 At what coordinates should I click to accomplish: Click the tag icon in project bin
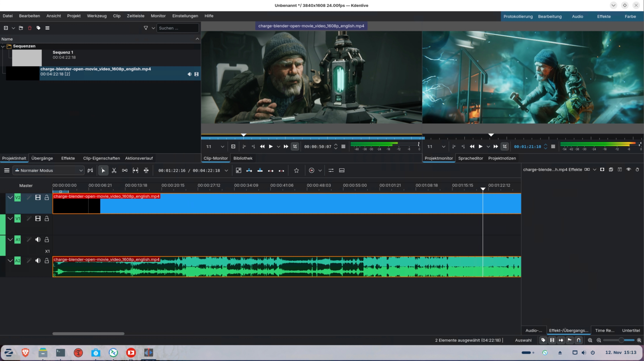click(x=38, y=28)
